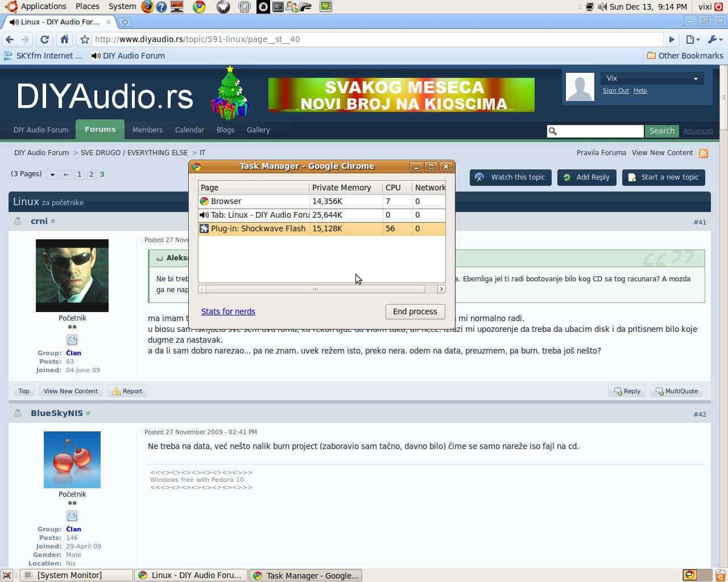Click the volume icon in the top panel
The image size is (728, 582).
[x=602, y=7]
